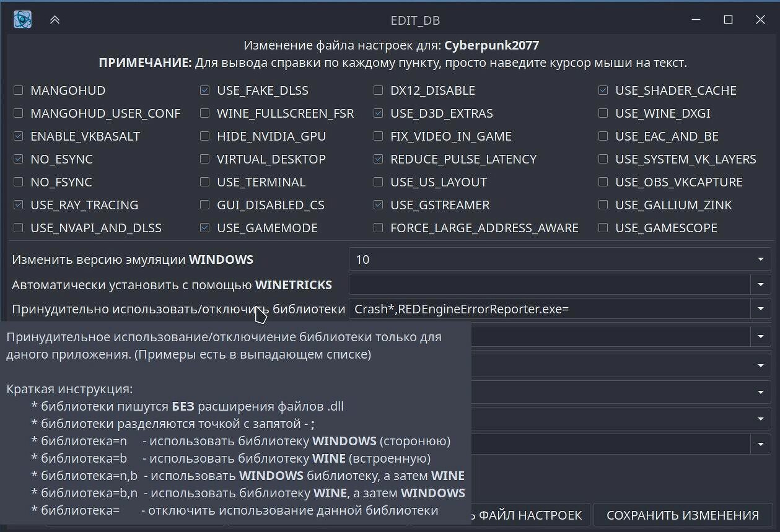
Task: Click the double-chevron shade window icon
Action: (x=55, y=20)
